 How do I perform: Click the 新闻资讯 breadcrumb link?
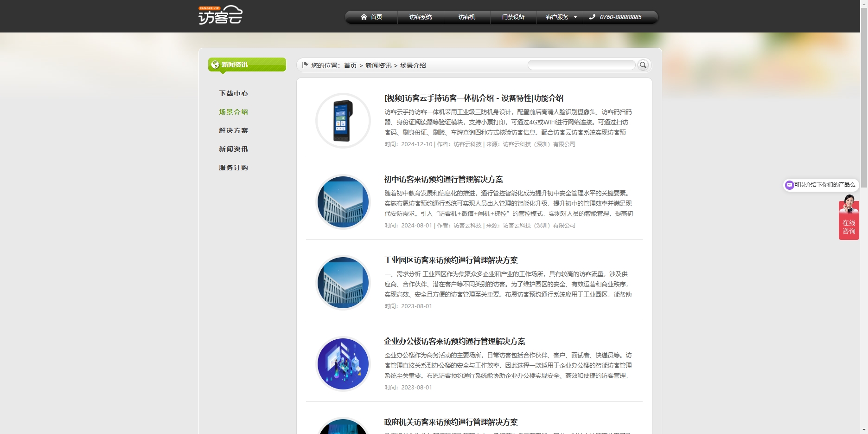pyautogui.click(x=378, y=65)
